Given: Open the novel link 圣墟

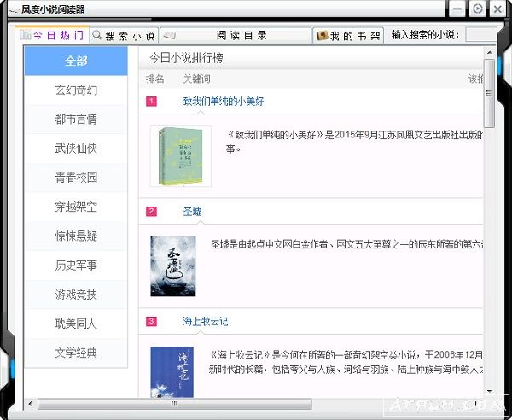Looking at the screenshot, I should pyautogui.click(x=192, y=211).
